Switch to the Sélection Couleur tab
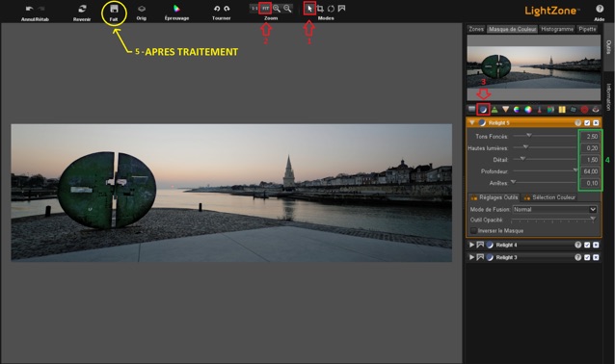The height and width of the screenshot is (364, 615). click(x=549, y=197)
